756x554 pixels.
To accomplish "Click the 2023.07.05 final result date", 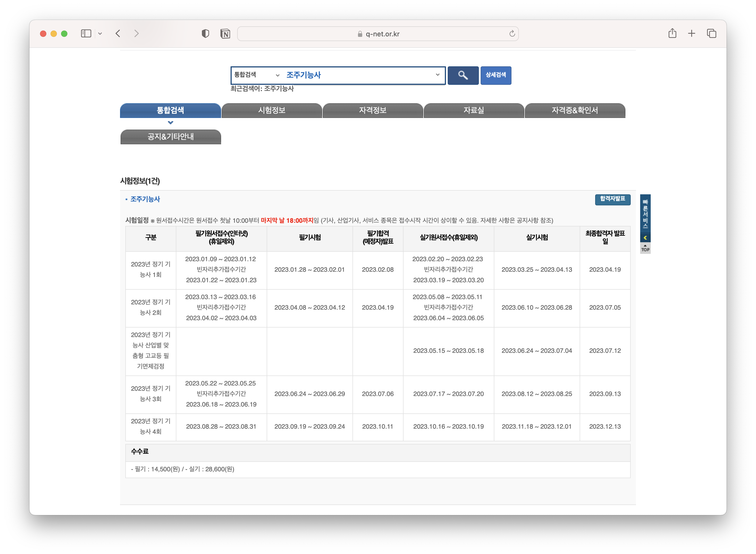I will click(605, 308).
